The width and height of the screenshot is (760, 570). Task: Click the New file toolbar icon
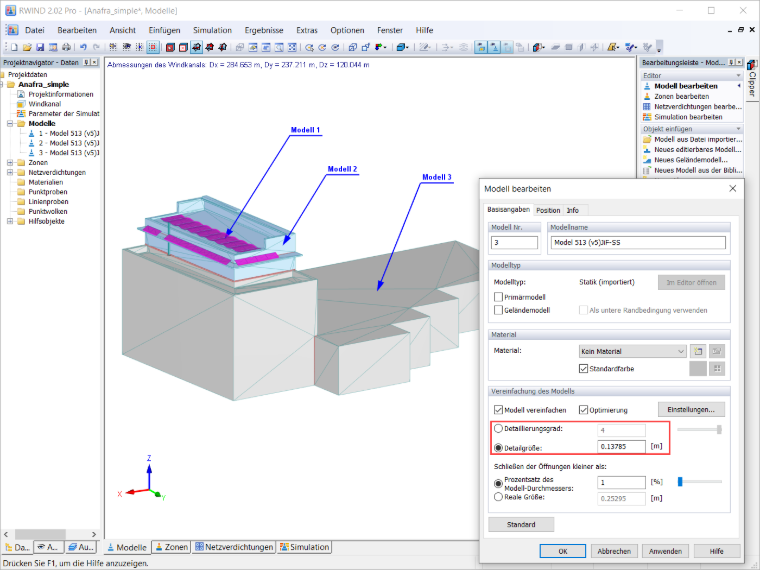15,47
